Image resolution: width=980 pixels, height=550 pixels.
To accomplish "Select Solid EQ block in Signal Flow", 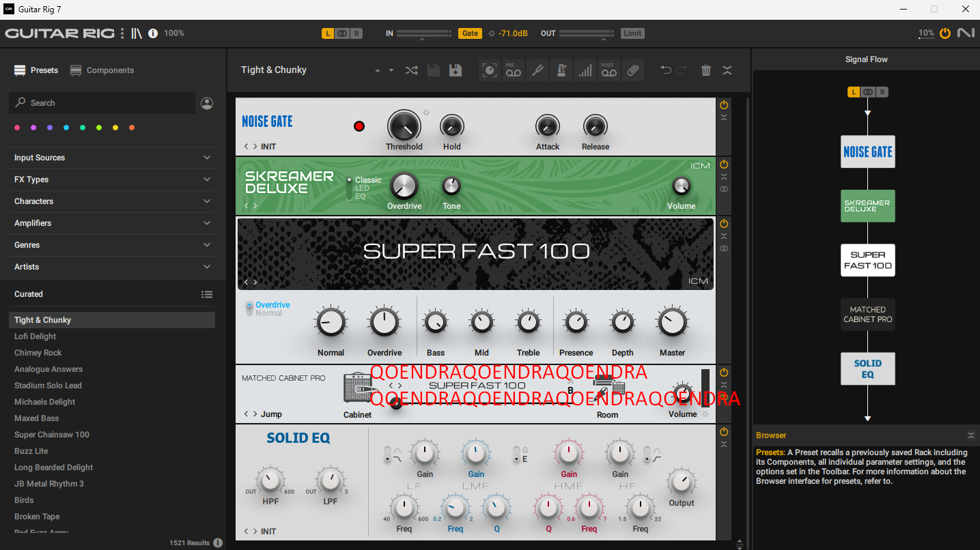I will coord(867,368).
